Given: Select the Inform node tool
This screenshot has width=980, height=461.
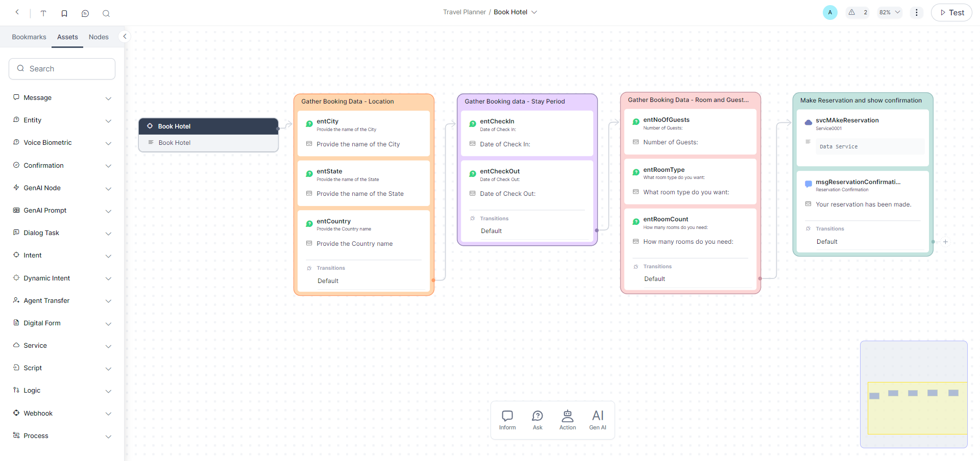Looking at the screenshot, I should [x=507, y=420].
